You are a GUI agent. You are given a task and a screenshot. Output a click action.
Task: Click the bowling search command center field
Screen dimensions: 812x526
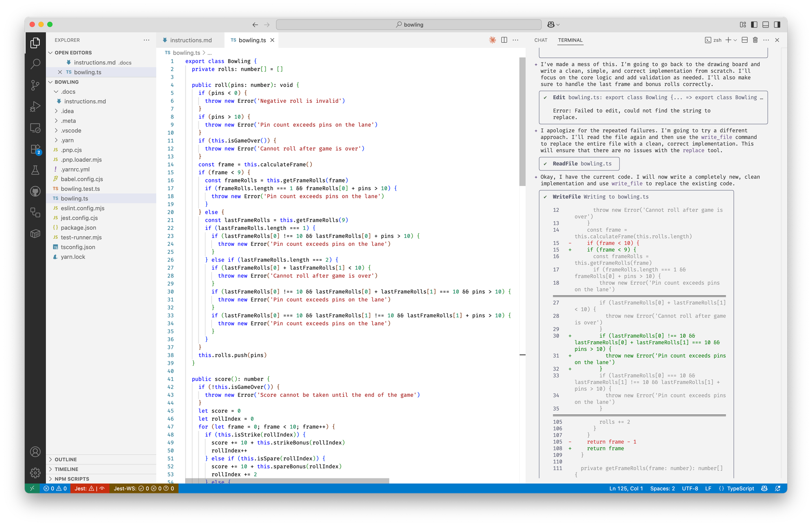click(x=409, y=25)
